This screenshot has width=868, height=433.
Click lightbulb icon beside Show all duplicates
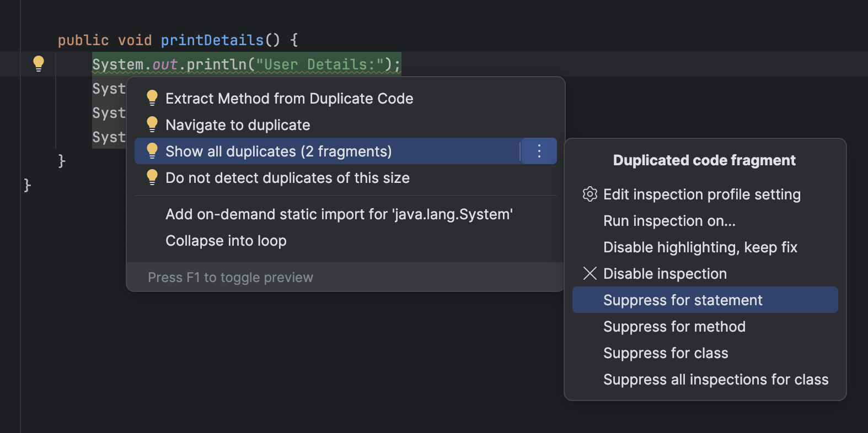point(152,151)
